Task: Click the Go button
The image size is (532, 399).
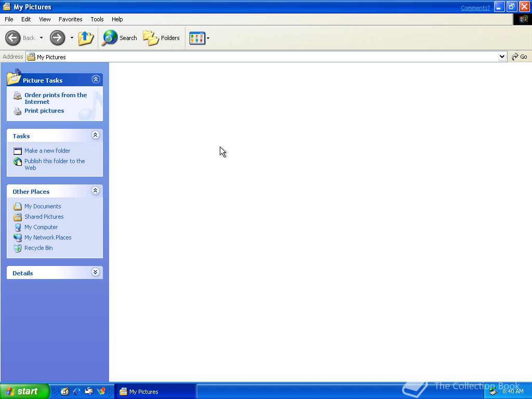Action: point(520,57)
